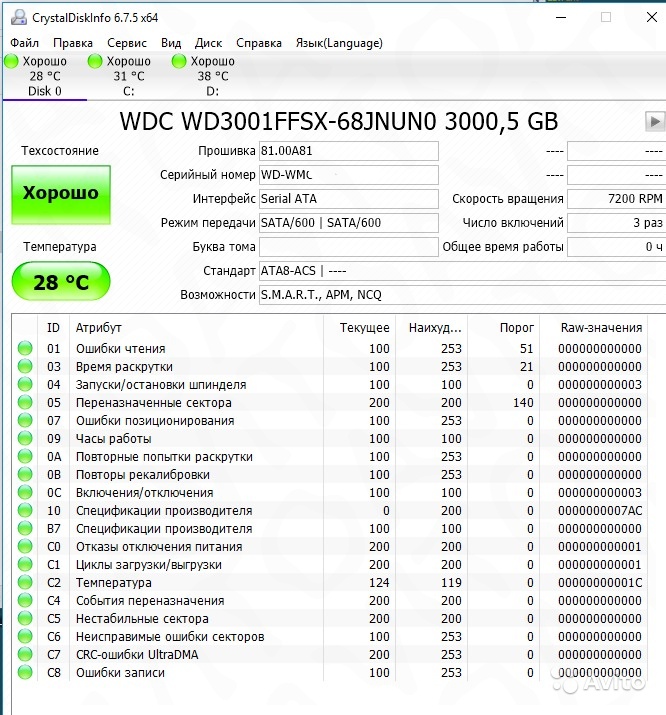Switch to drive D: tab showing 38 °C
Image resolution: width=666 pixels, height=715 pixels.
tap(212, 76)
